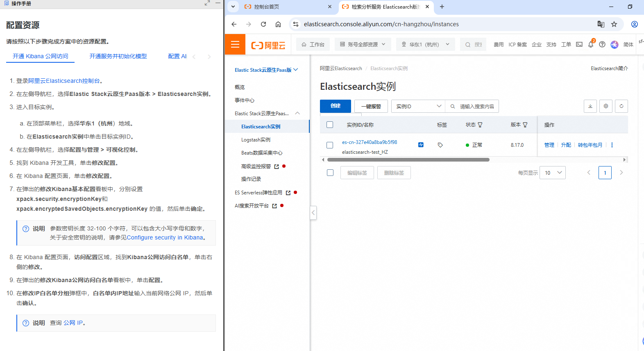Viewport: 644px width, 351px height.
Task: Switch to 开通服务并初始化模型 tab
Action: pyautogui.click(x=118, y=56)
